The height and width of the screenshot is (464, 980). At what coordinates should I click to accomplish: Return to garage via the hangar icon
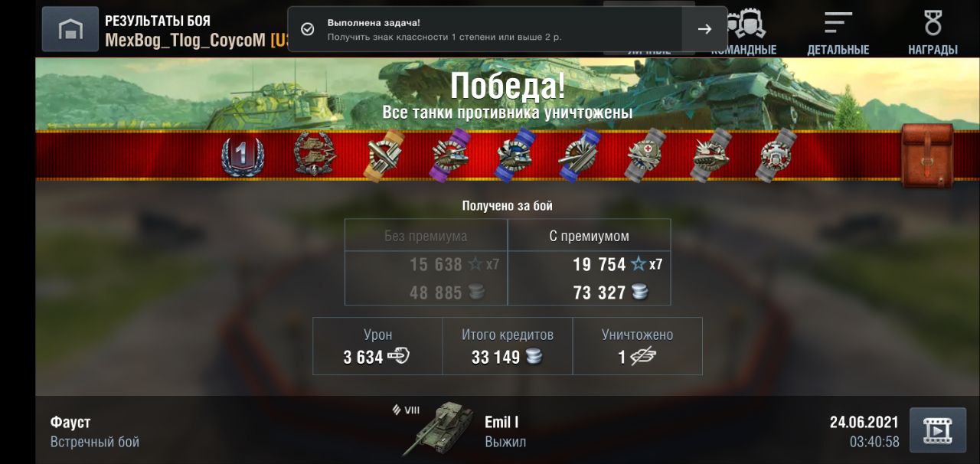click(x=70, y=29)
